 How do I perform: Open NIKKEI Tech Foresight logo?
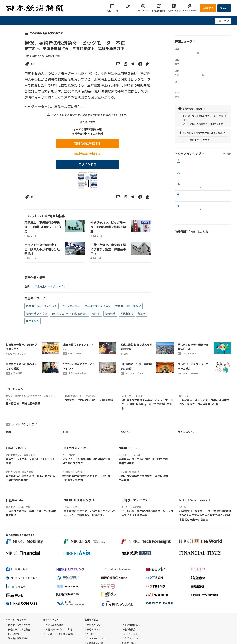pyautogui.click(x=146, y=541)
